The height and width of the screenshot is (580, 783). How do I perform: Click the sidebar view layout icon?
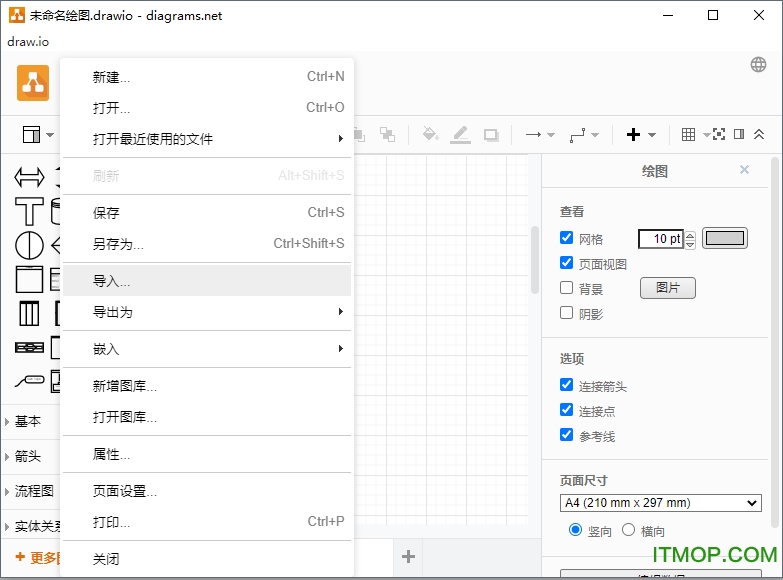pyautogui.click(x=31, y=134)
